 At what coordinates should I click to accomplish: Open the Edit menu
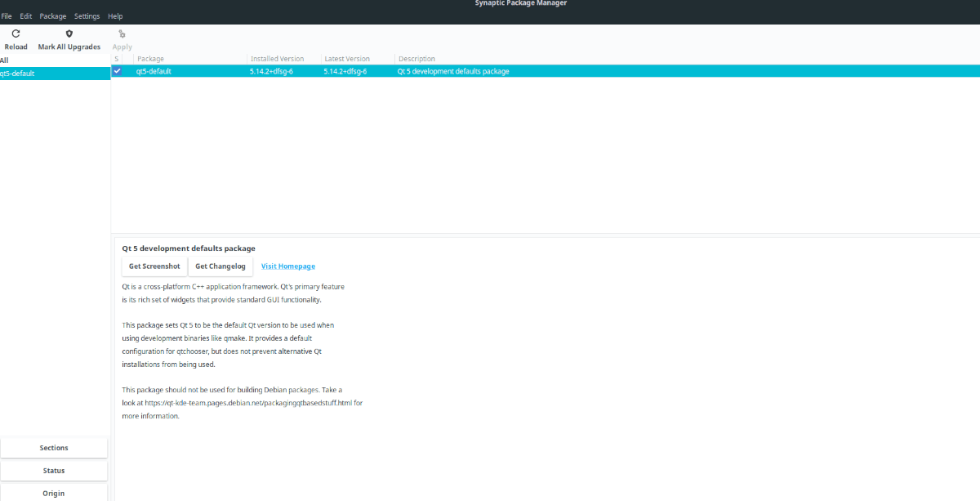coord(25,15)
